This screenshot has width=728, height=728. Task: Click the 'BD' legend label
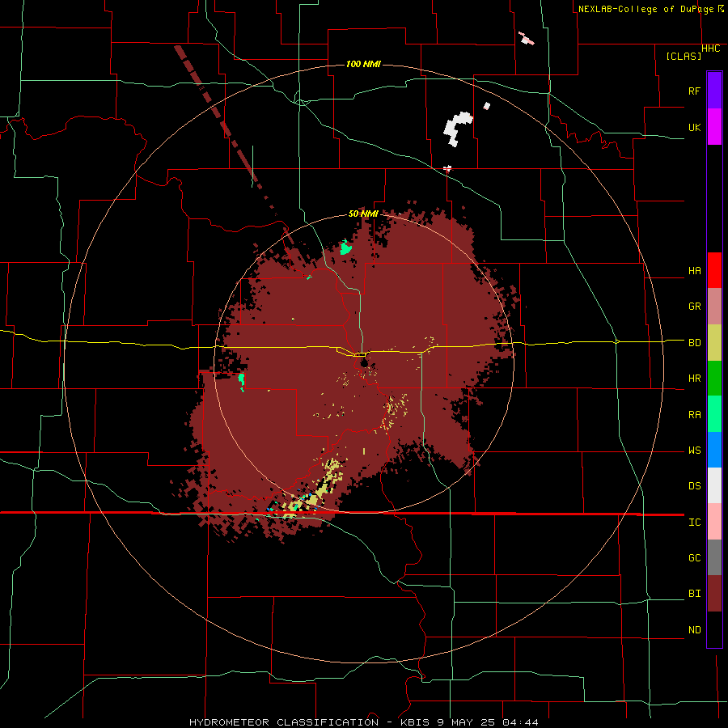[694, 343]
